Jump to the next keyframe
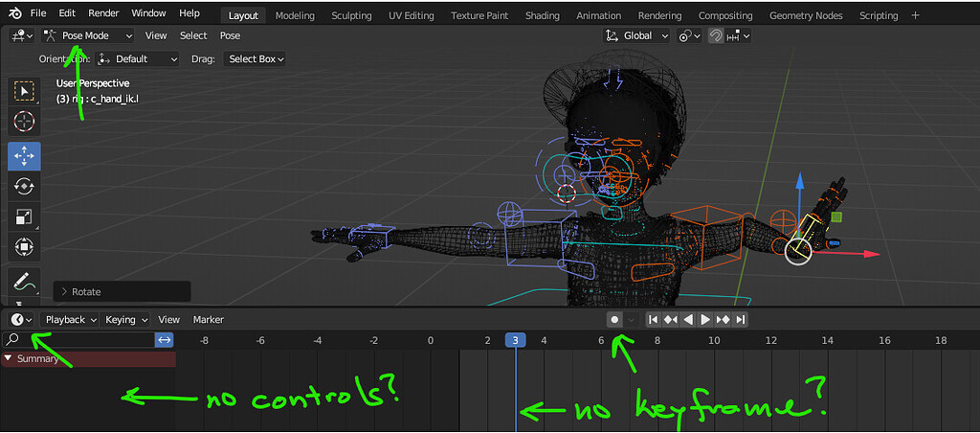The width and height of the screenshot is (980, 433). click(x=724, y=320)
